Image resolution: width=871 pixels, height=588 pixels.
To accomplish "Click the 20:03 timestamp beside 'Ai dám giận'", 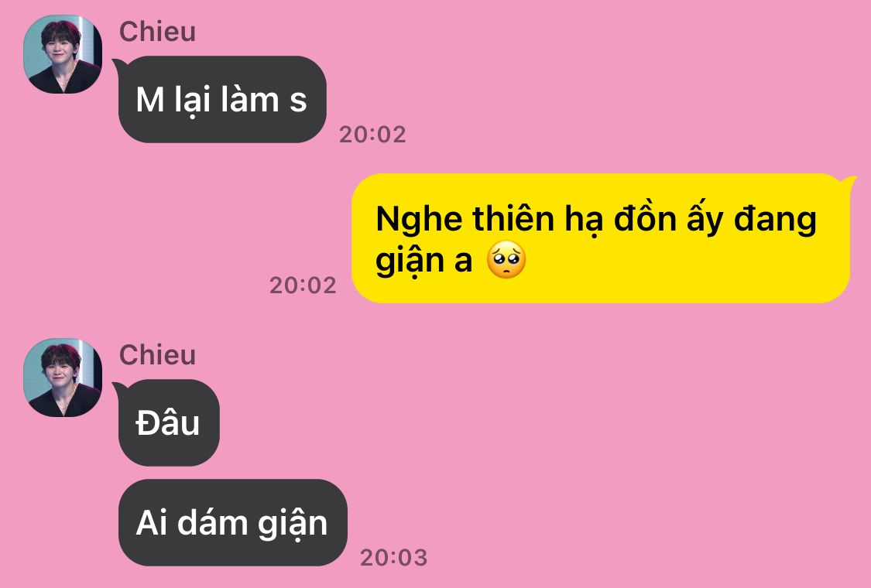I will 393,558.
